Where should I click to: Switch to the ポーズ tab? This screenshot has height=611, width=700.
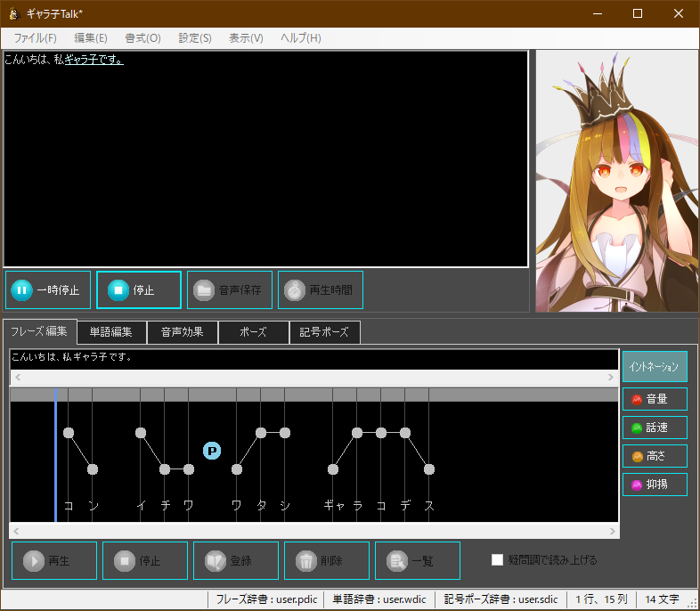(x=253, y=332)
